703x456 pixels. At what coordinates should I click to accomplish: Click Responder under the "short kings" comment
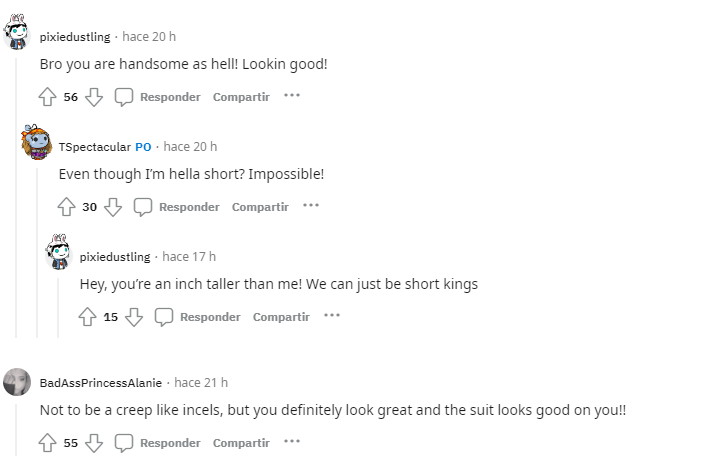pyautogui.click(x=210, y=317)
